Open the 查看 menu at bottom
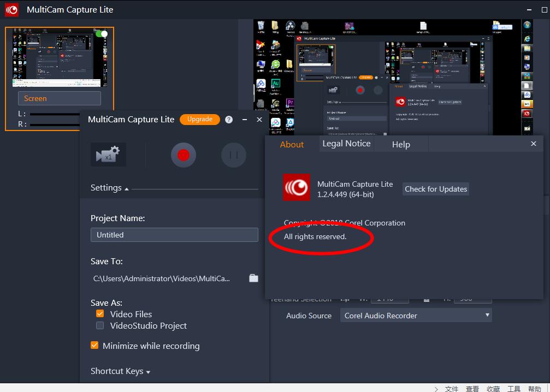The width and height of the screenshot is (550, 392). point(472,389)
